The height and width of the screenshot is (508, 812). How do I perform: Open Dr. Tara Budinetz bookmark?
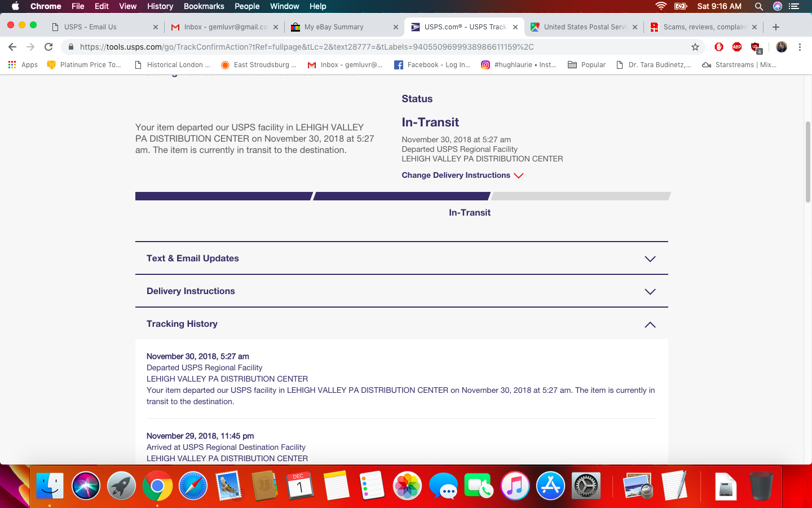[654, 65]
